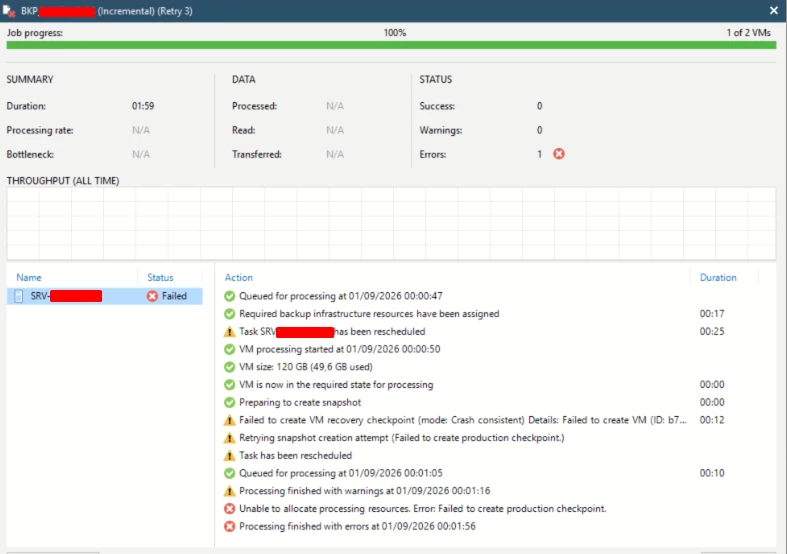Click the Failed status icon for SRV VM

(x=152, y=296)
